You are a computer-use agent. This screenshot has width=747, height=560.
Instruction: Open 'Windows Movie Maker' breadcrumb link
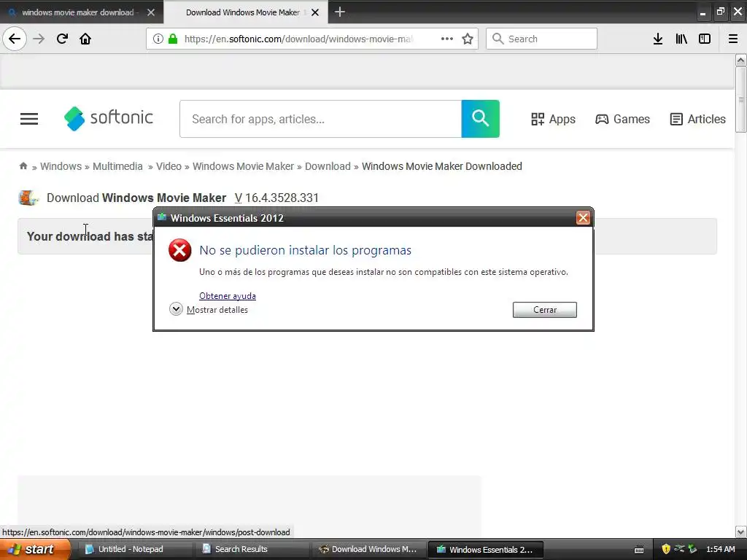tap(243, 166)
